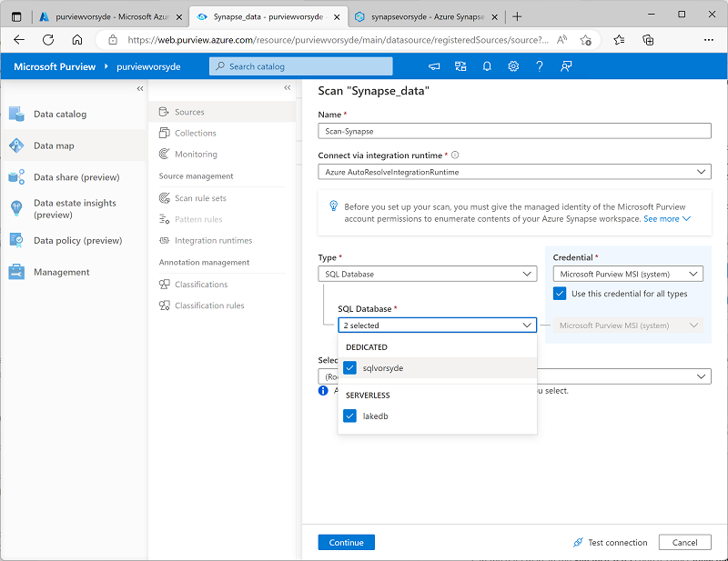
Task: Open the browser Collections icon
Action: (648, 40)
